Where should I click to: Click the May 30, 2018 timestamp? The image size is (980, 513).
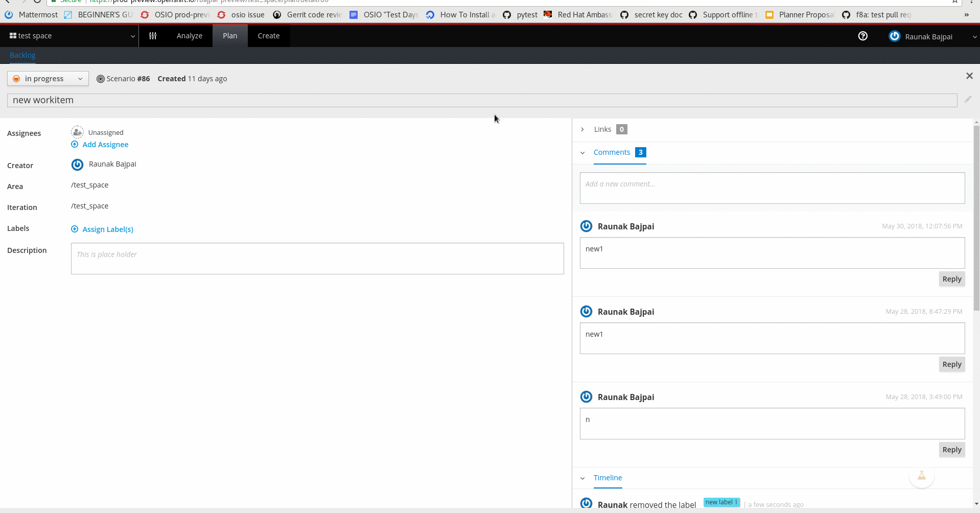922,226
